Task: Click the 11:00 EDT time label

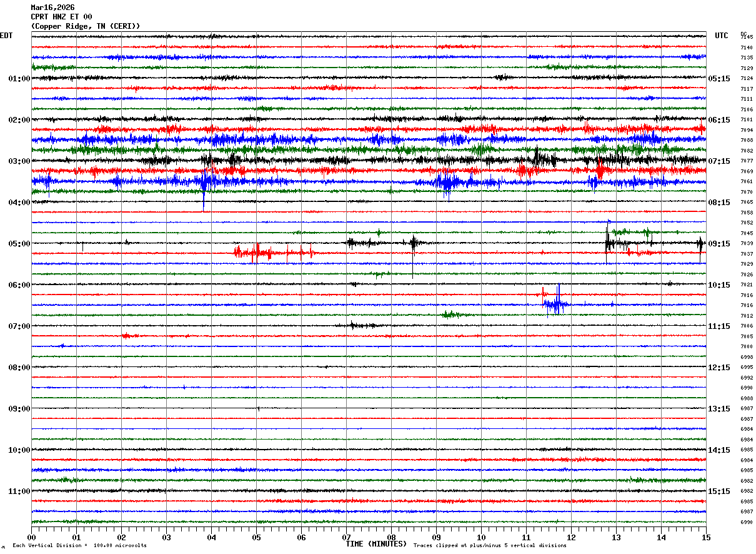Action: [19, 491]
